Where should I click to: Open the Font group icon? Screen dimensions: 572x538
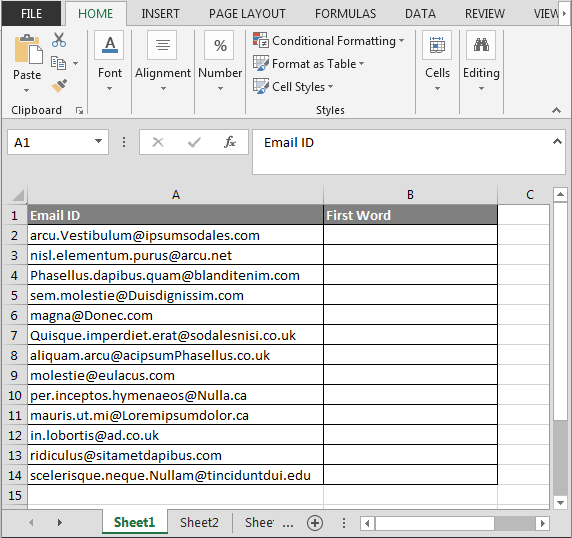pyautogui.click(x=109, y=45)
